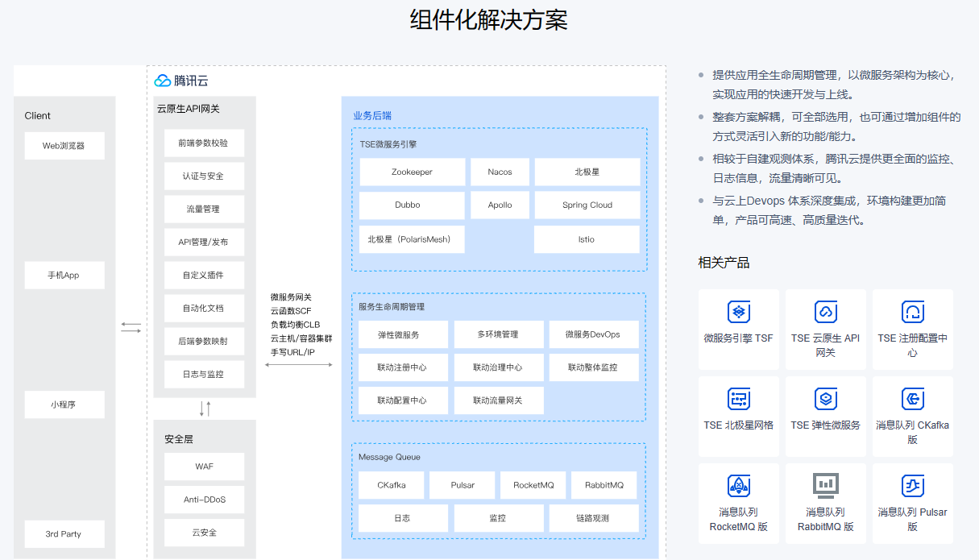The image size is (979, 560).
Task: Select the TSE微服务引擎 group title
Action: click(388, 145)
